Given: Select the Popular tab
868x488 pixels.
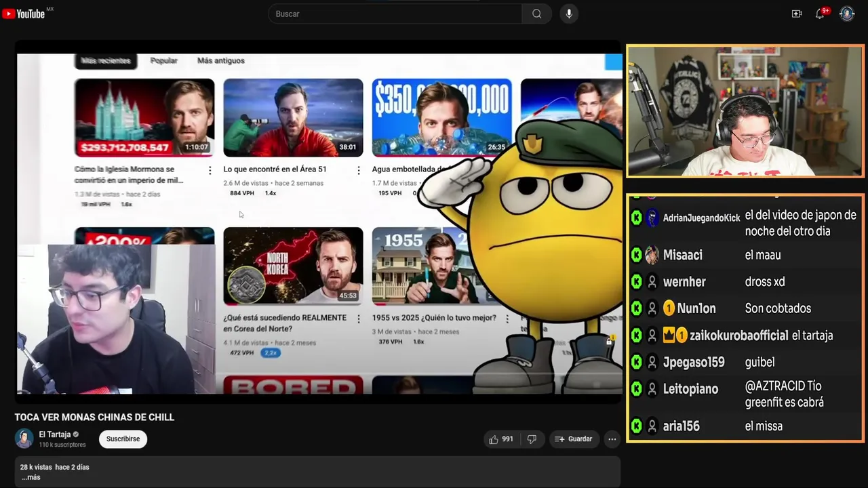Looking at the screenshot, I should [x=164, y=61].
